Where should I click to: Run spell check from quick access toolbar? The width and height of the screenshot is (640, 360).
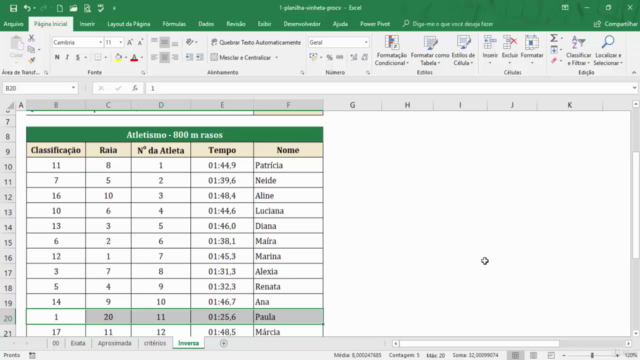pyautogui.click(x=100, y=8)
